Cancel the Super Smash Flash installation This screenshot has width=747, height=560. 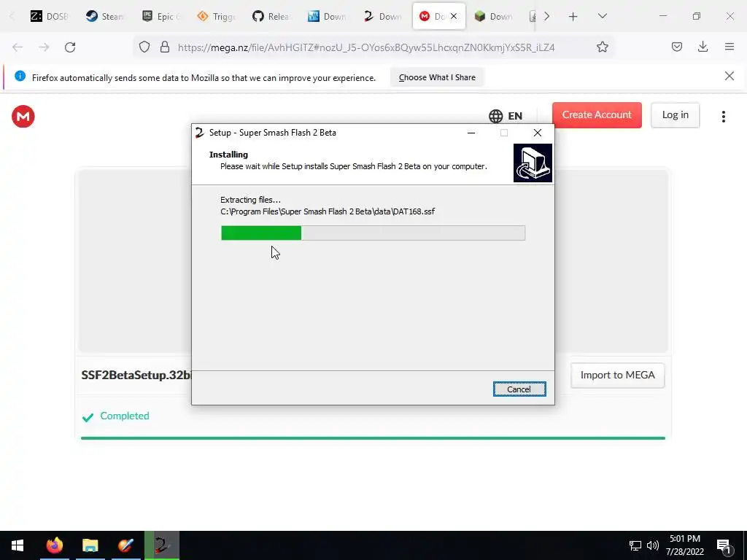pyautogui.click(x=519, y=389)
